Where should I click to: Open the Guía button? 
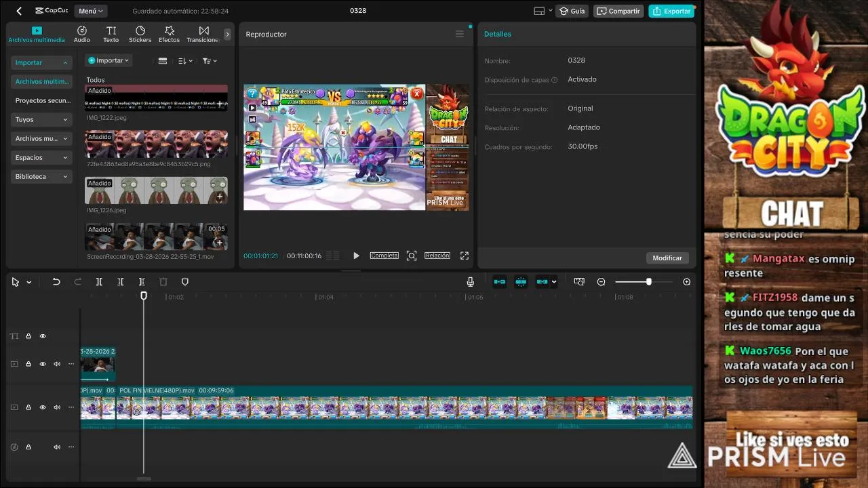tap(572, 11)
